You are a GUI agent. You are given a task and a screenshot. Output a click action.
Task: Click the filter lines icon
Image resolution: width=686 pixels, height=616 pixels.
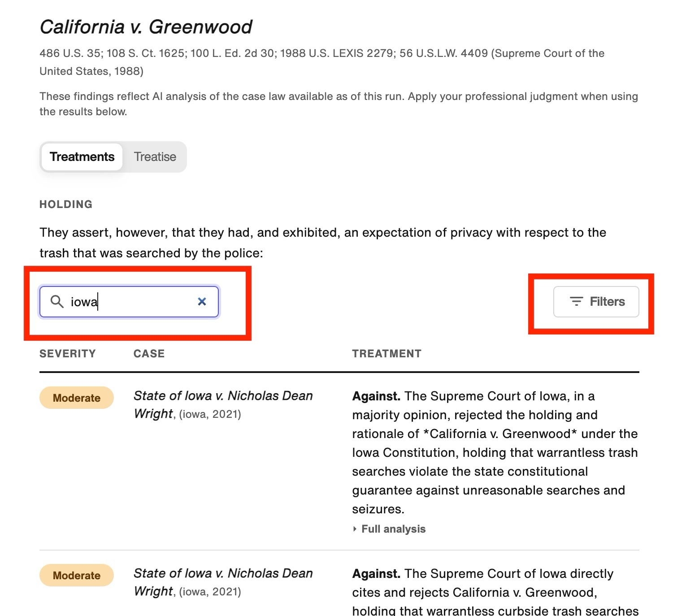coord(576,301)
